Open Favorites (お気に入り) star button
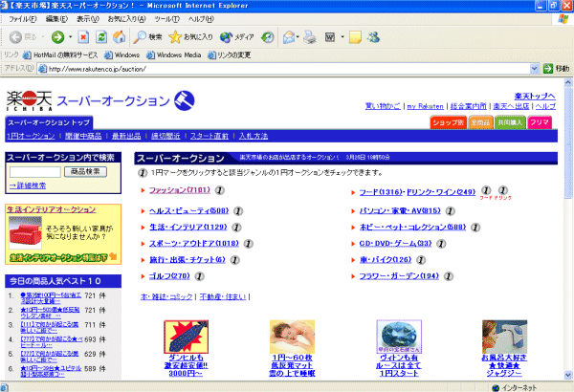This screenshot has width=574, height=392. [x=190, y=37]
